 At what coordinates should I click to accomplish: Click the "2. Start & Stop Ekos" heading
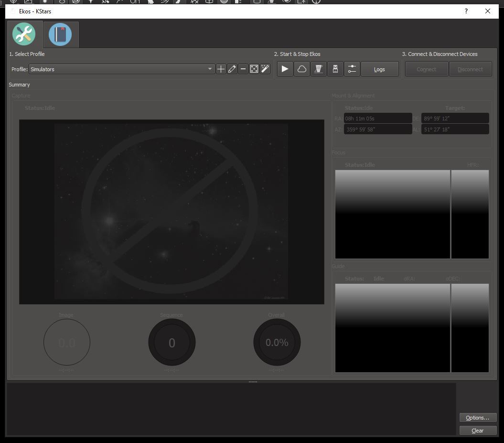[x=297, y=54]
